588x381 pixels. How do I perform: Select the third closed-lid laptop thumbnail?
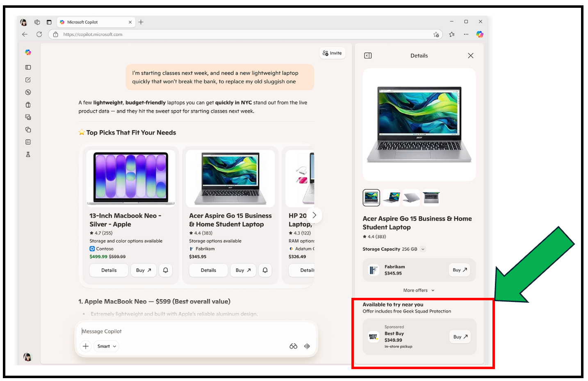(412, 198)
